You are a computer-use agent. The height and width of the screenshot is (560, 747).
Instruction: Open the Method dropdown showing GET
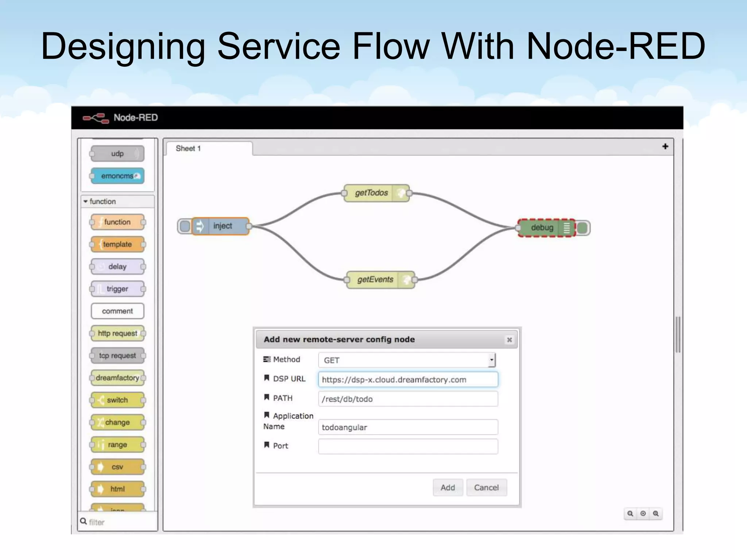[x=407, y=360]
